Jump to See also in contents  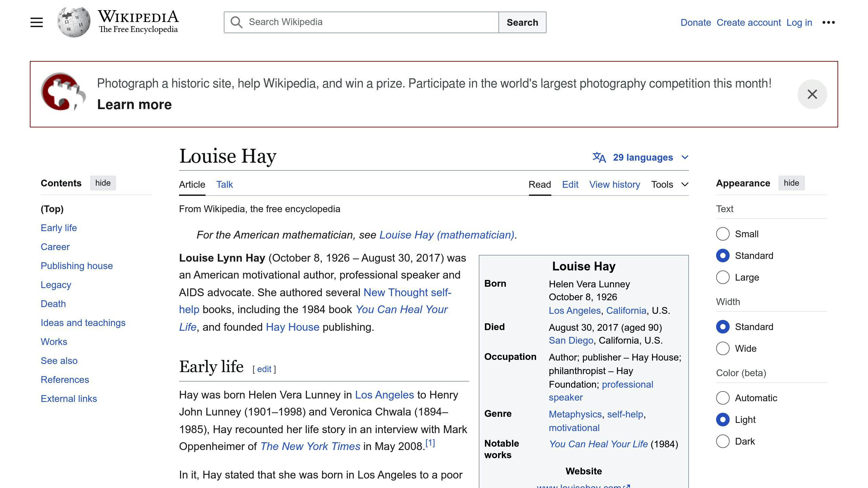[x=59, y=361]
